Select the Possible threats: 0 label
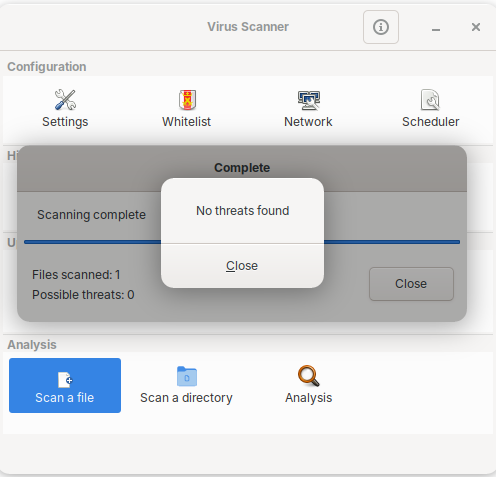The height and width of the screenshot is (477, 496). [83, 295]
